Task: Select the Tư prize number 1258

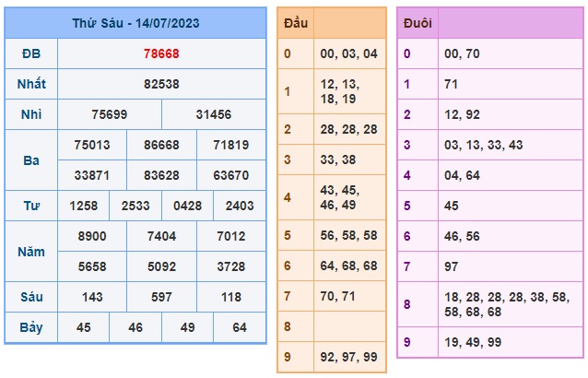Action: 84,206
